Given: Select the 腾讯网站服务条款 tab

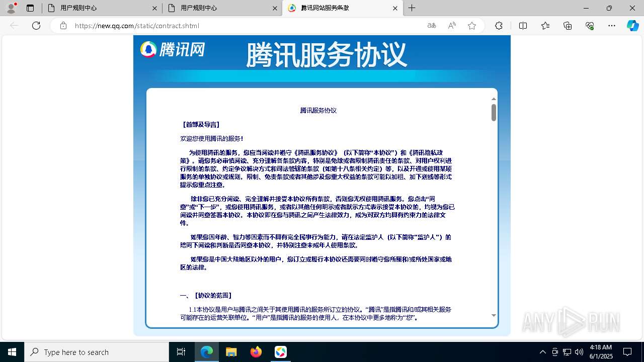Looking at the screenshot, I should tap(342, 8).
